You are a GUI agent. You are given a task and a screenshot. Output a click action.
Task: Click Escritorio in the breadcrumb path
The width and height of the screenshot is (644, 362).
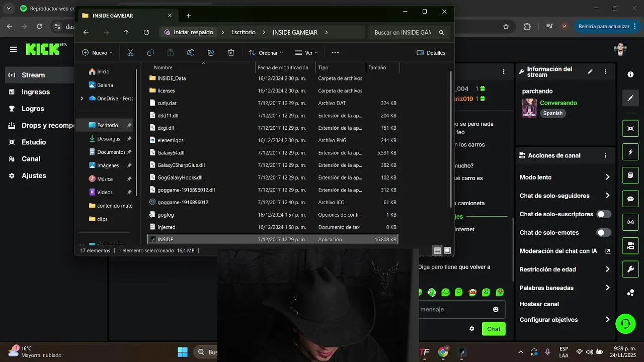point(244,32)
